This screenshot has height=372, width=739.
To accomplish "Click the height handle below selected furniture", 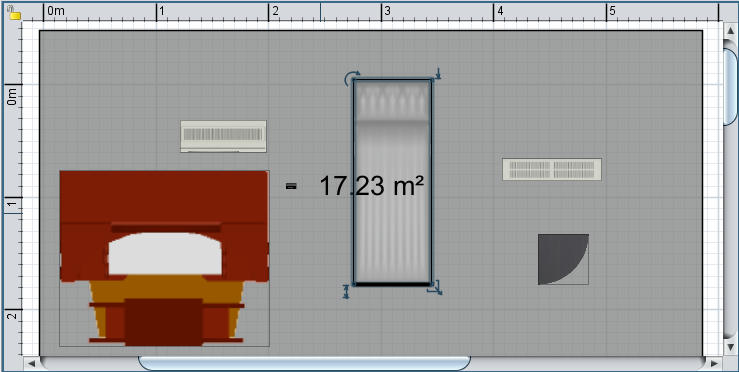I will (346, 291).
